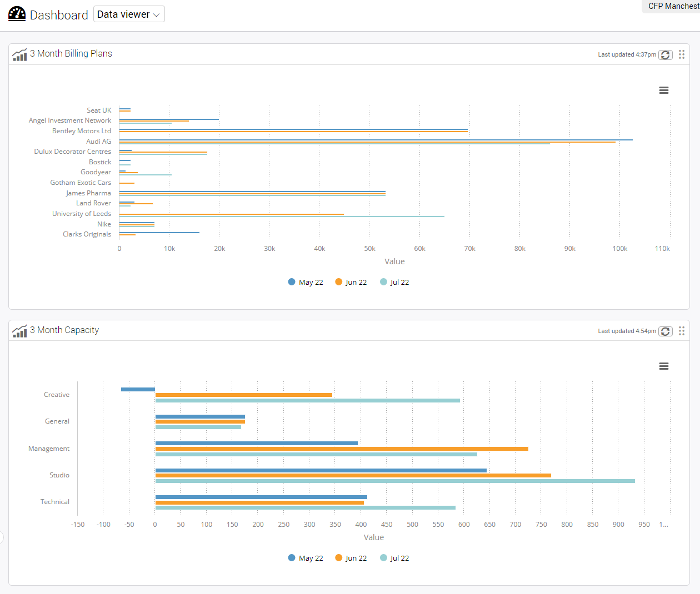Refresh the 3 Month Billing Plans widget
This screenshot has width=700, height=594.
point(666,54)
